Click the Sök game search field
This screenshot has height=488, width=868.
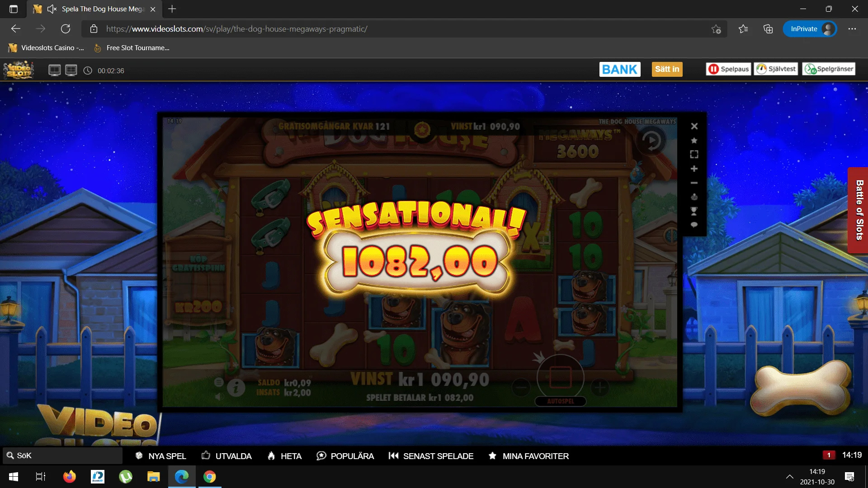coord(62,455)
